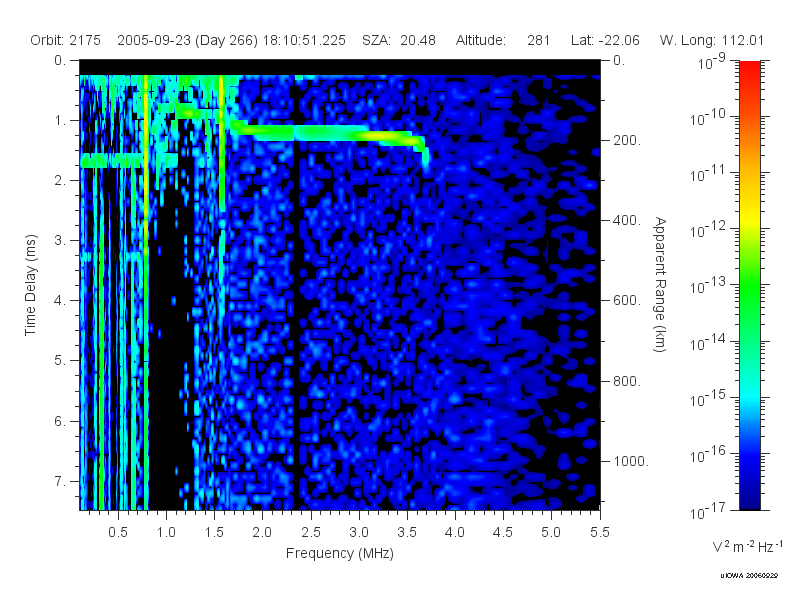The height and width of the screenshot is (600, 800).
Task: Click the 10^-11 colorbar label
Action: tap(708, 173)
